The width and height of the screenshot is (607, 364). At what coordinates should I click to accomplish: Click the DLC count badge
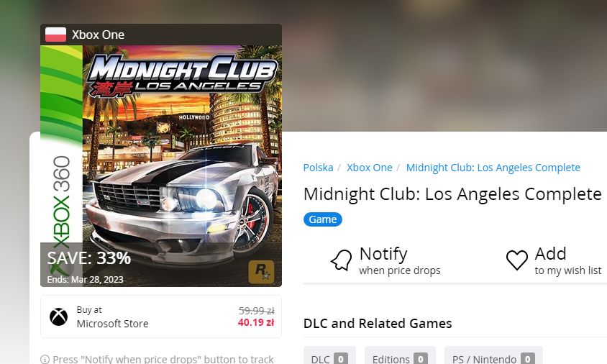click(x=341, y=359)
